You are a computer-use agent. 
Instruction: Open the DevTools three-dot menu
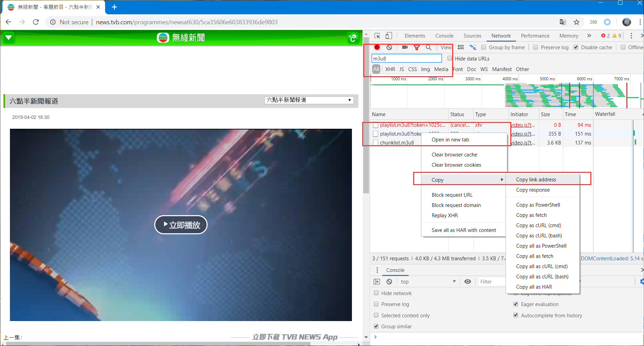point(631,36)
